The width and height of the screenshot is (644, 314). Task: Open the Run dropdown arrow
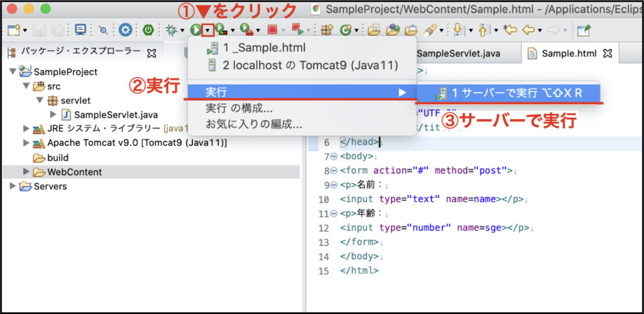click(x=208, y=30)
